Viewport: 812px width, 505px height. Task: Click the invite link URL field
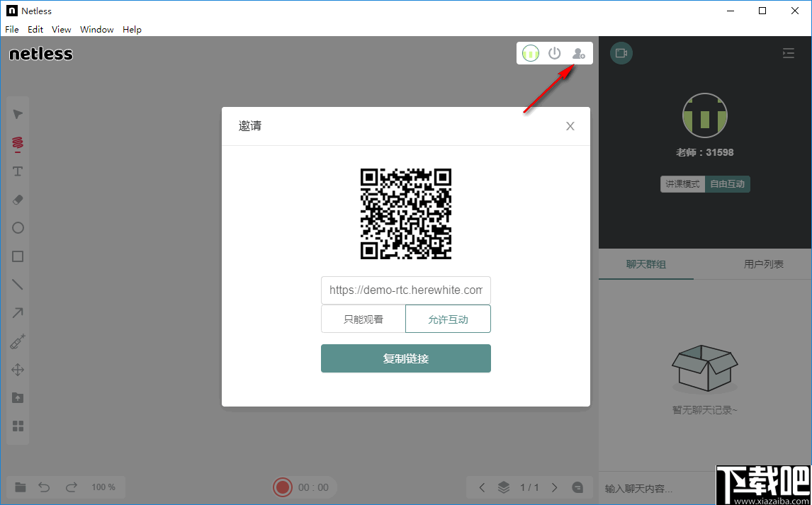pyautogui.click(x=405, y=290)
